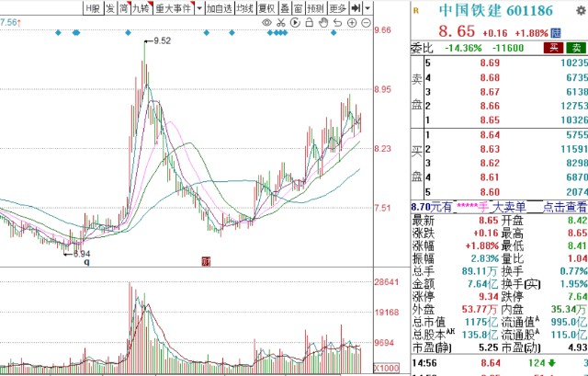
Task: Select sell level 4 price 8.68
Action: (x=490, y=77)
